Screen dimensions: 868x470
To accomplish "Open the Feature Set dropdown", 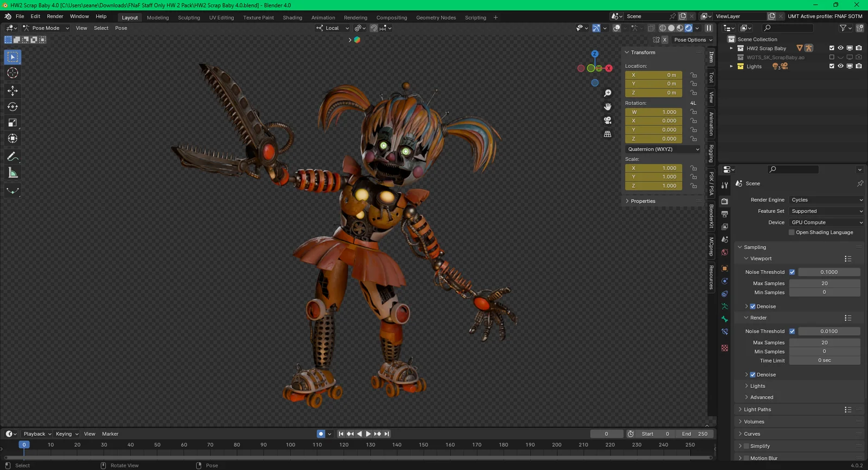I will tap(826, 211).
